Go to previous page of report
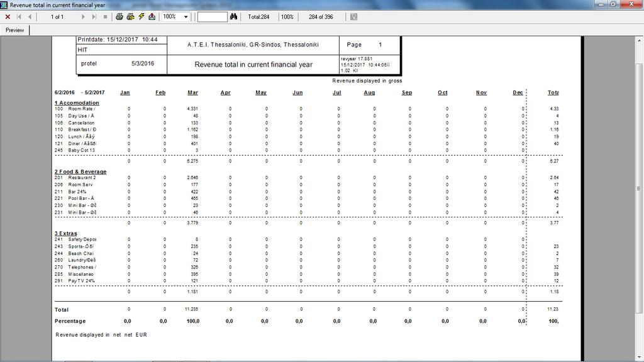Image resolution: width=644 pixels, height=362 pixels. [30, 17]
